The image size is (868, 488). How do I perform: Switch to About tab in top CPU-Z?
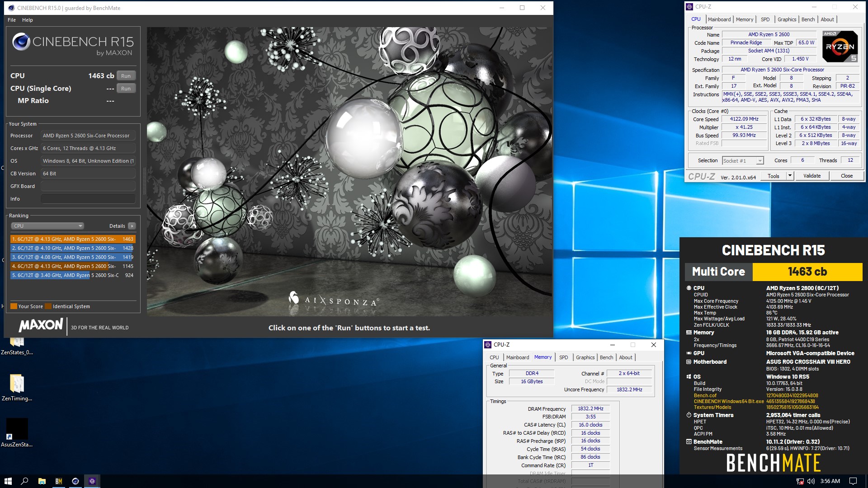tap(827, 19)
